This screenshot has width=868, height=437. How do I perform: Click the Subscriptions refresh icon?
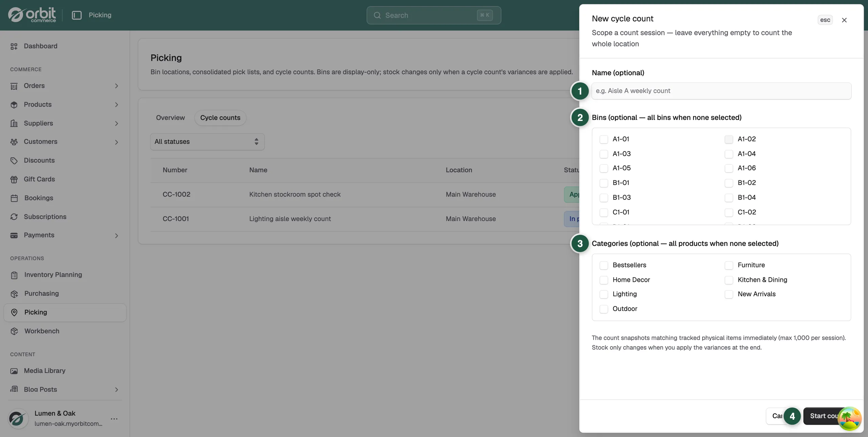pos(14,217)
